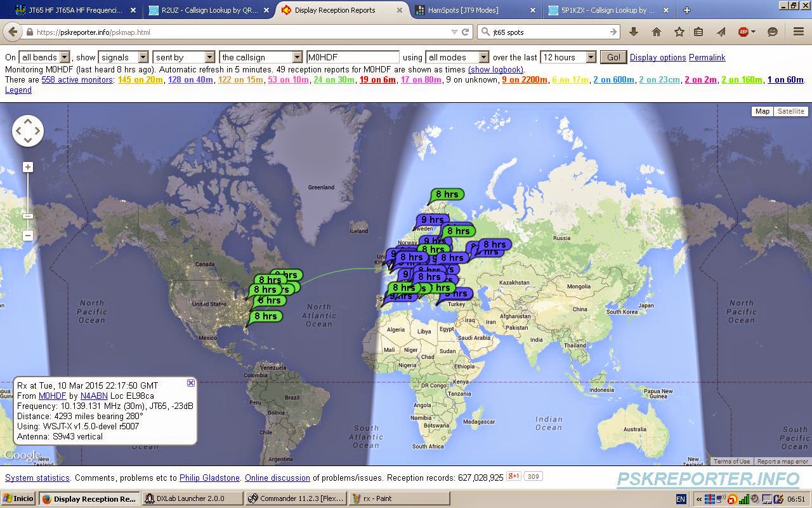Open the downloads arrow icon
812x508 pixels.
click(633, 32)
